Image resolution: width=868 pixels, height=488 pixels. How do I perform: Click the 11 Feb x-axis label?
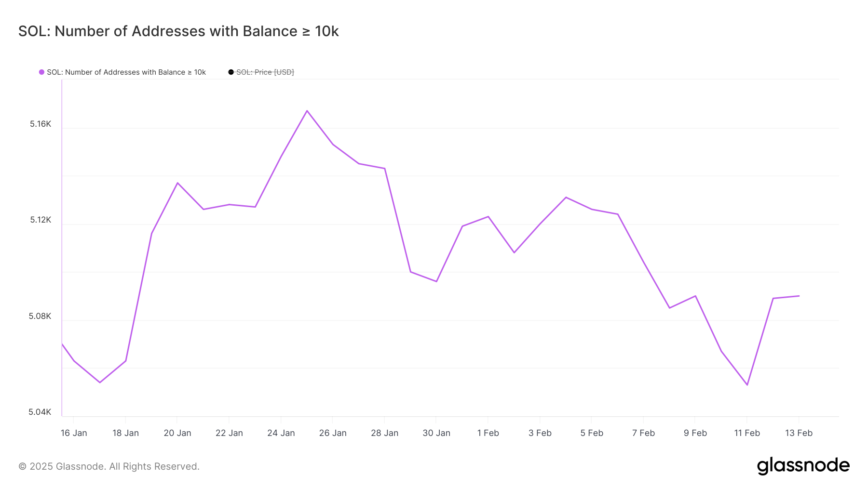(747, 433)
